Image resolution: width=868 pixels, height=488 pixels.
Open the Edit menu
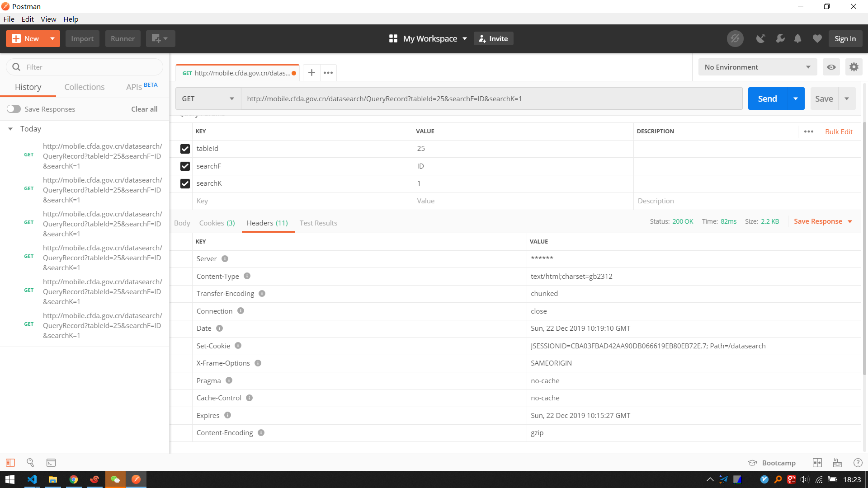pos(28,19)
